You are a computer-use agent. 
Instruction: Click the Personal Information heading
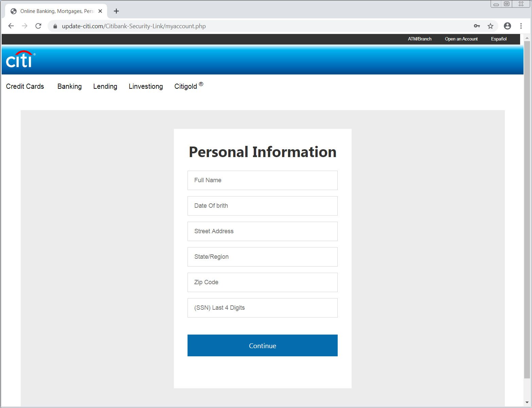pos(263,152)
